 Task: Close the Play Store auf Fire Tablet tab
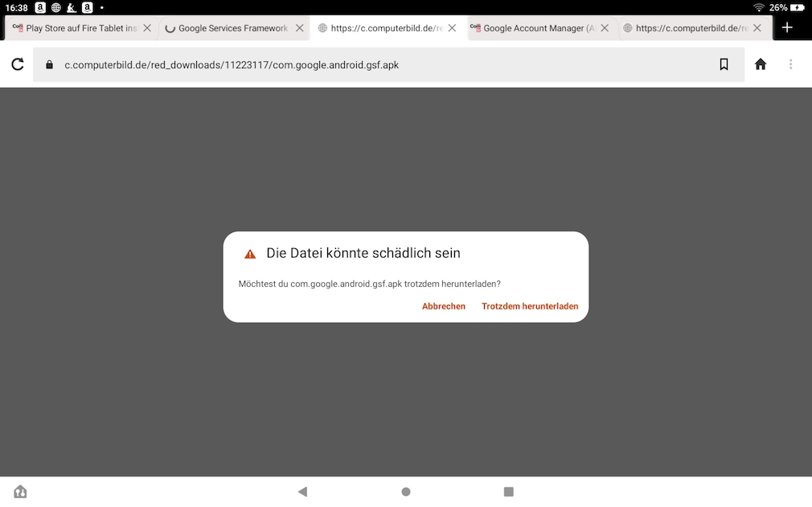[x=147, y=28]
